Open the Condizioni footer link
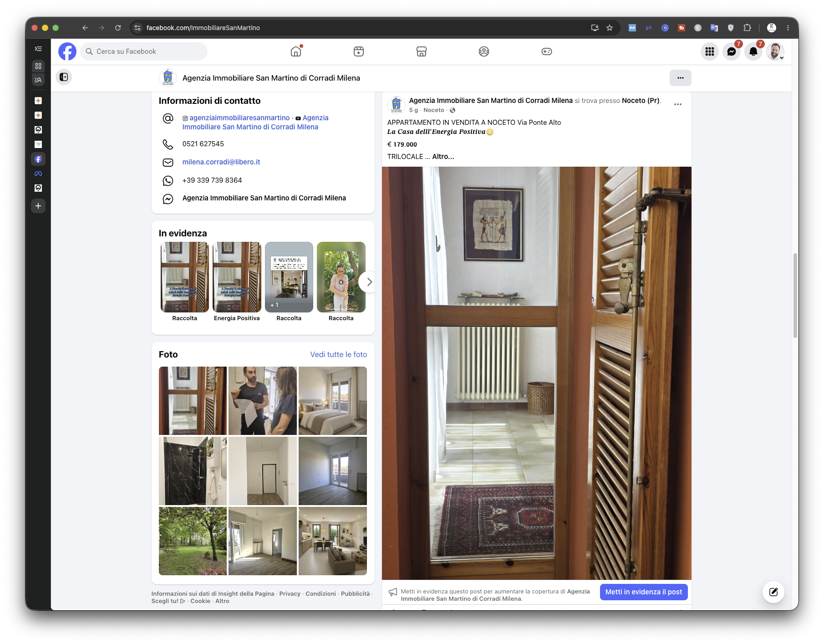Viewport: 824px width, 644px height. [x=321, y=594]
